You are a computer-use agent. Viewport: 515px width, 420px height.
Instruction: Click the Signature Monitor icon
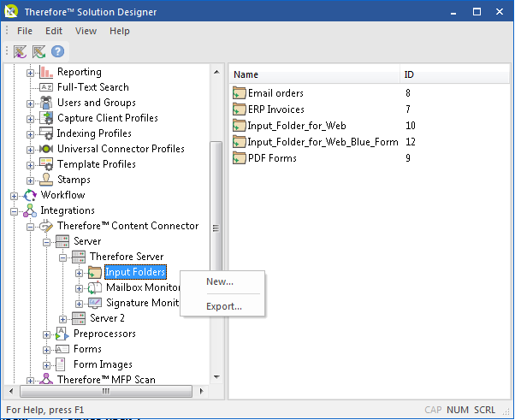(95, 303)
